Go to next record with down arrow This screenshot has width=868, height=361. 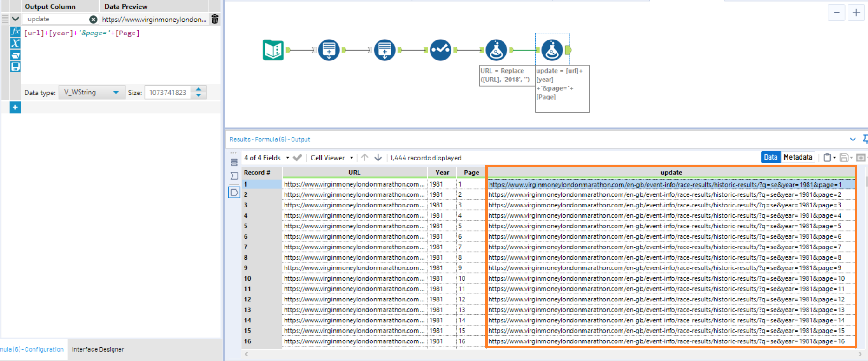[x=378, y=158]
